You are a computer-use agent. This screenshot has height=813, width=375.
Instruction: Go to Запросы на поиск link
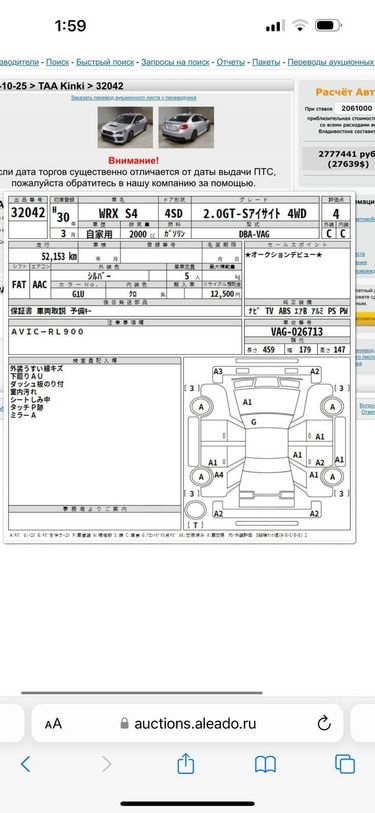pos(175,62)
